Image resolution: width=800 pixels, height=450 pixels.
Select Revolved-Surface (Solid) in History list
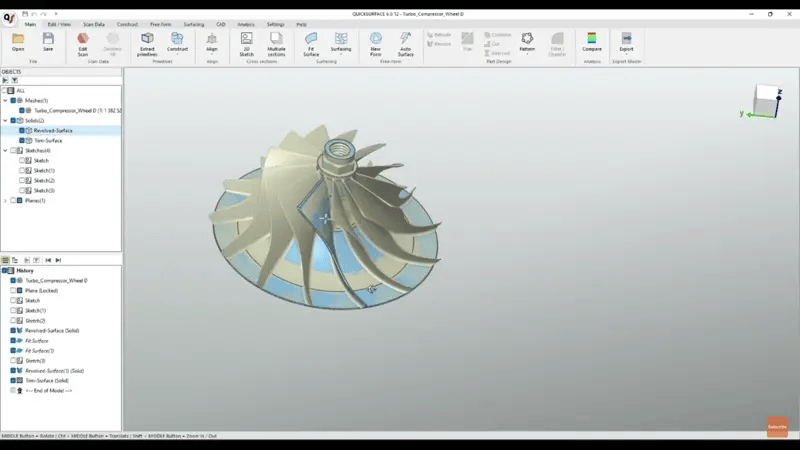pyautogui.click(x=52, y=331)
